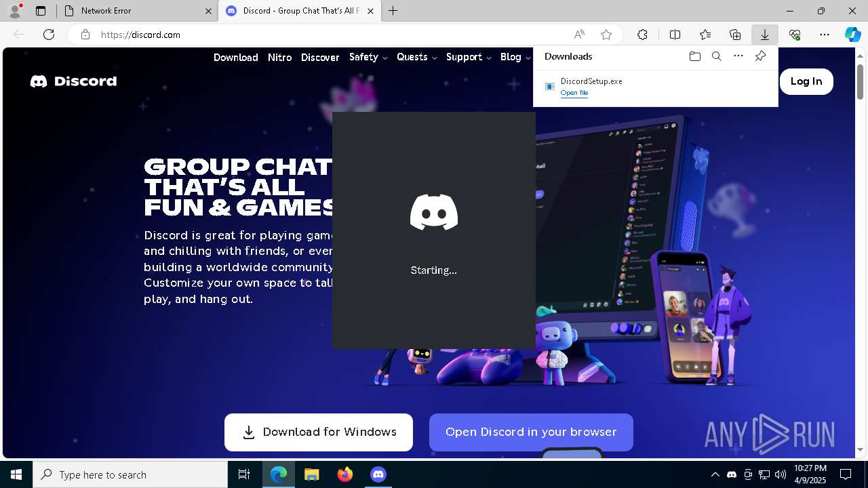The width and height of the screenshot is (868, 488).
Task: Refresh the page
Action: [x=49, y=35]
